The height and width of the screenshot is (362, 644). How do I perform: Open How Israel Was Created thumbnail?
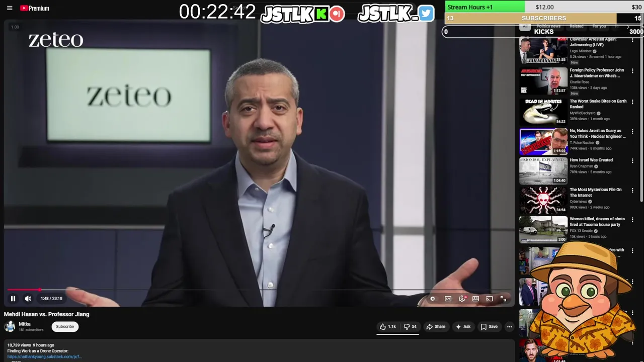(x=543, y=171)
